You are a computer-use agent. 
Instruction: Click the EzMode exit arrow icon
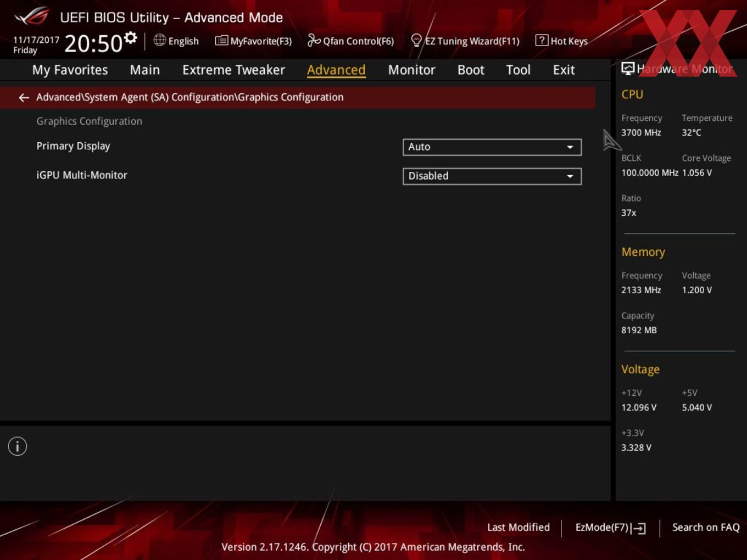pos(639,528)
